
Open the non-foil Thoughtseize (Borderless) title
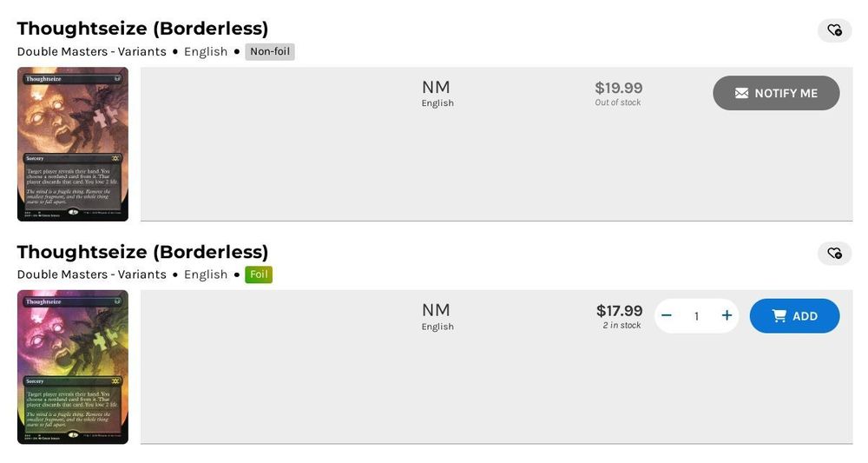(142, 29)
